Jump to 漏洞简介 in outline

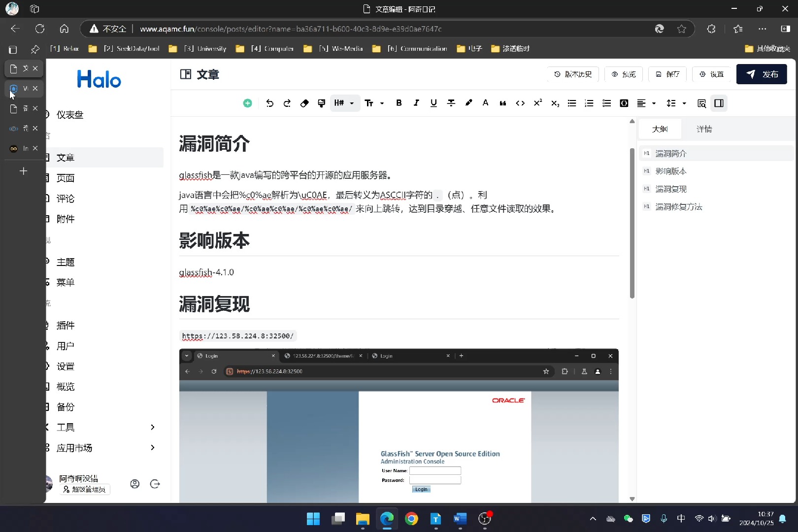coord(716,153)
